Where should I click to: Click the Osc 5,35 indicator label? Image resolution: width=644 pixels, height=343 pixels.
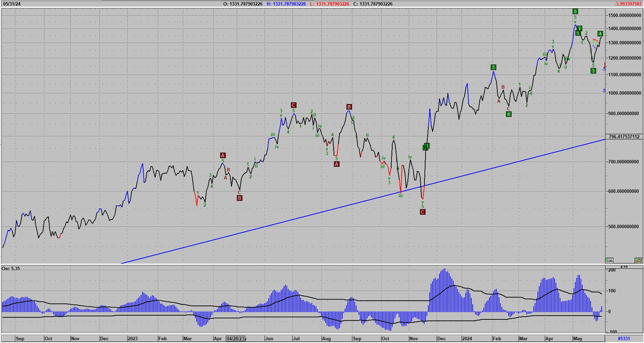(10, 269)
